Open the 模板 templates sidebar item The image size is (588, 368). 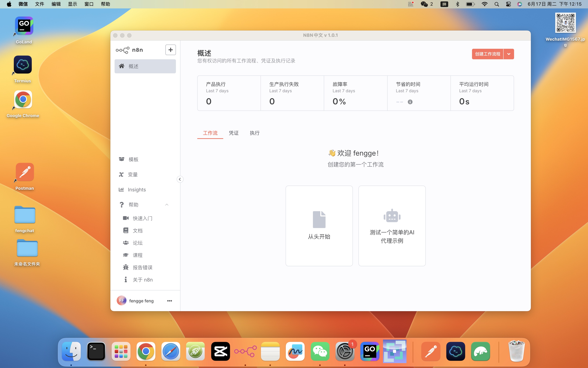tap(145, 159)
